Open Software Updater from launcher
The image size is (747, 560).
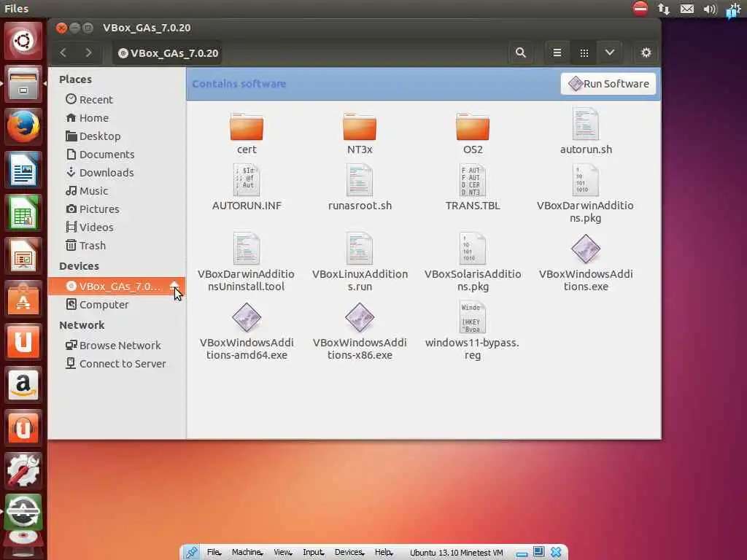point(23,513)
